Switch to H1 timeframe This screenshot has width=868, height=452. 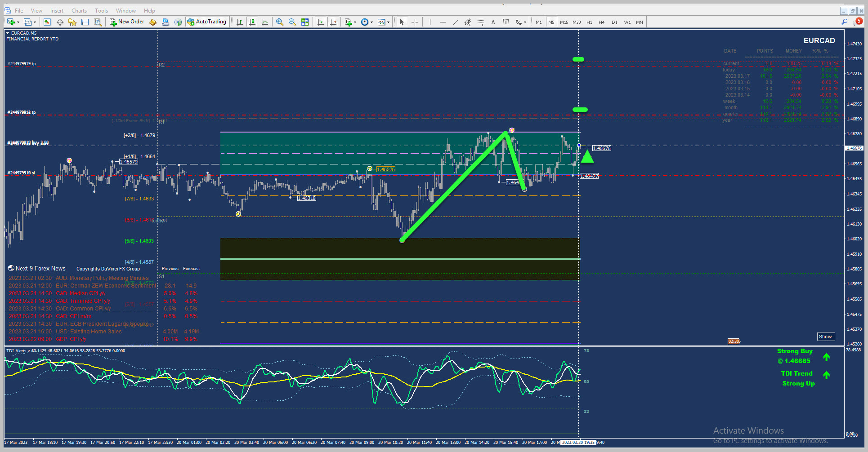(x=589, y=22)
